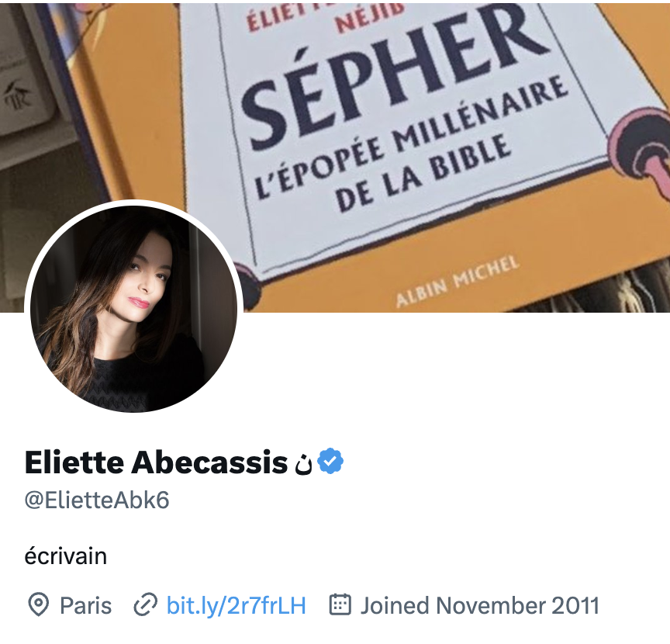Click the red NÉJIB author text
Screen dimensions: 670x644
(370, 18)
